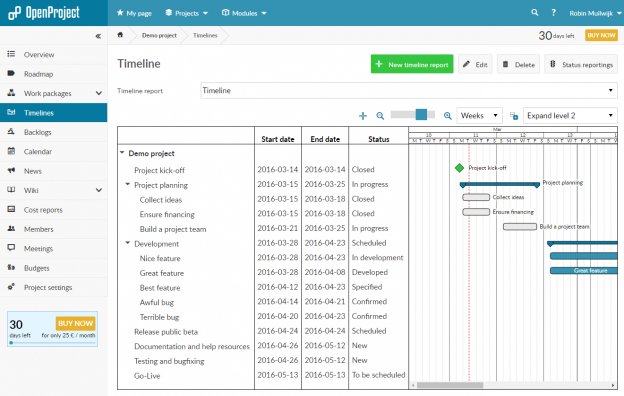The image size is (624, 396).
Task: Click the search magnifier icon in header
Action: [x=534, y=13]
